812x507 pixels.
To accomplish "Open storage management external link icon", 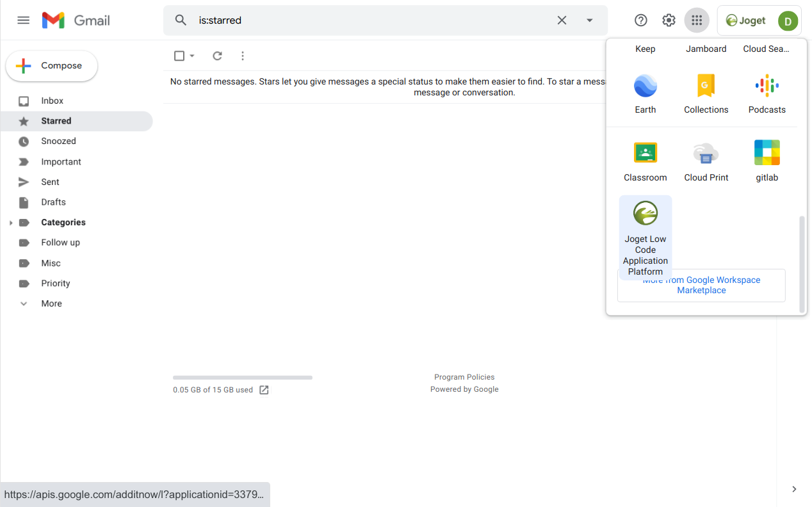I will 264,390.
